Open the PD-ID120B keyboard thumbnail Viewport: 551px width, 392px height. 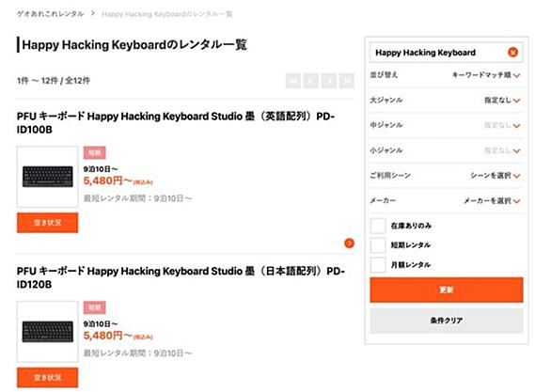[47, 332]
